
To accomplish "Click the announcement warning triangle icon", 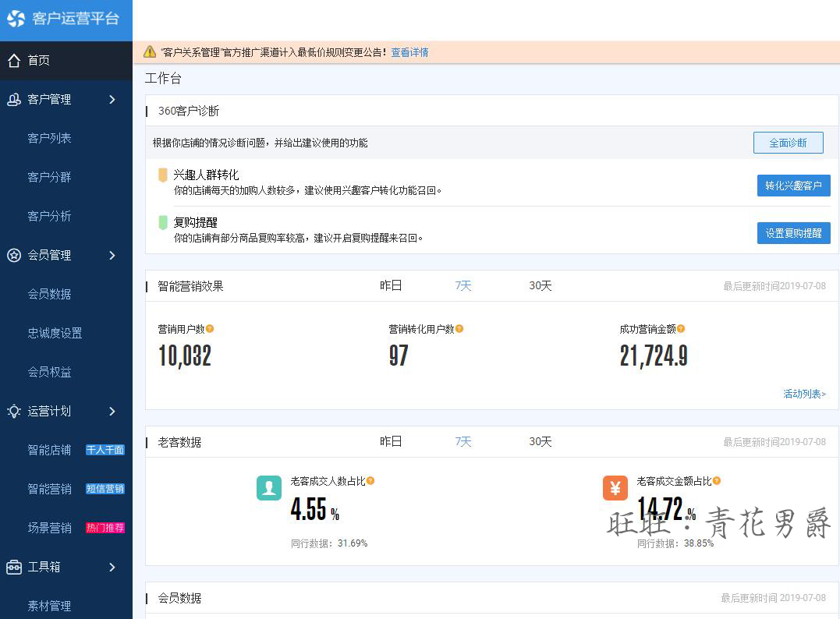I will pos(150,52).
